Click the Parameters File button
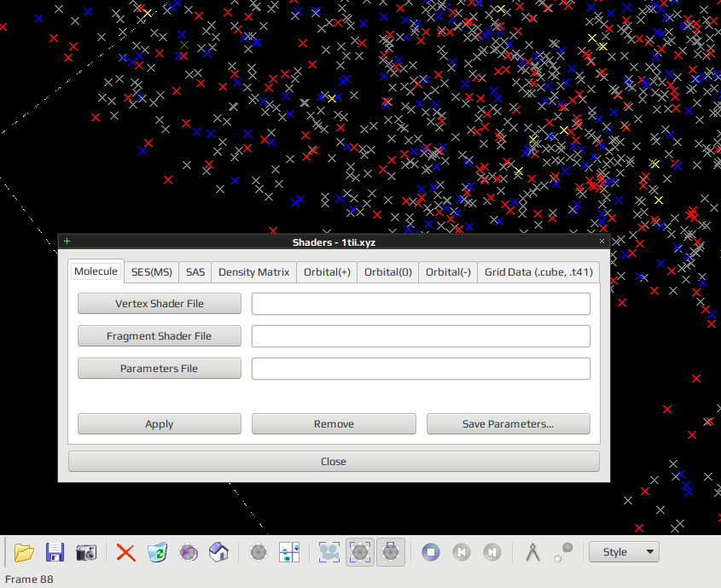The image size is (721, 588). (x=160, y=369)
